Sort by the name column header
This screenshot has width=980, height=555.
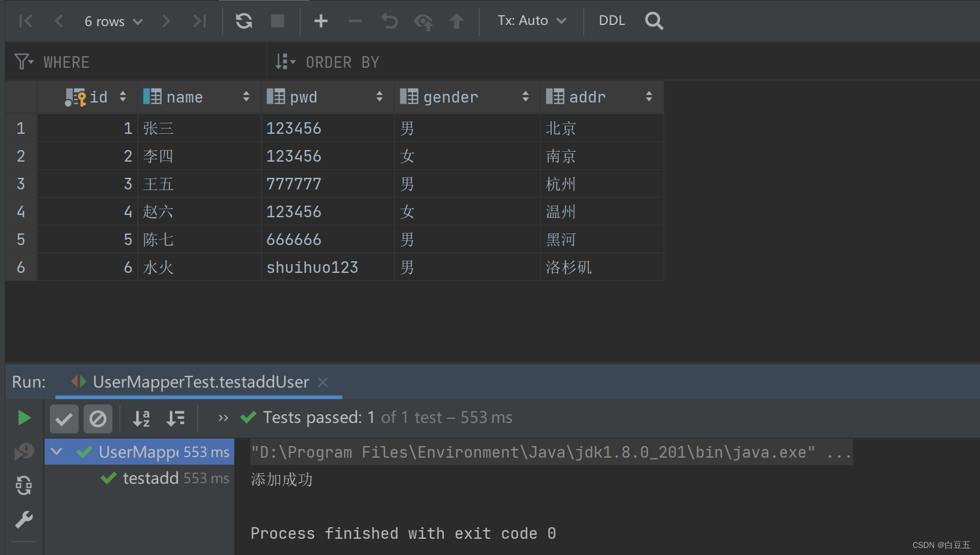point(199,97)
